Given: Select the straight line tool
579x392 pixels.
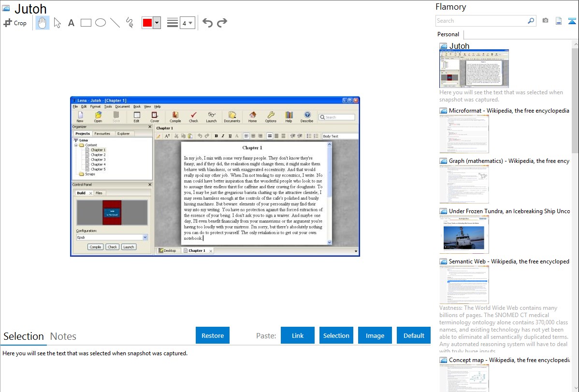Looking at the screenshot, I should click(115, 23).
